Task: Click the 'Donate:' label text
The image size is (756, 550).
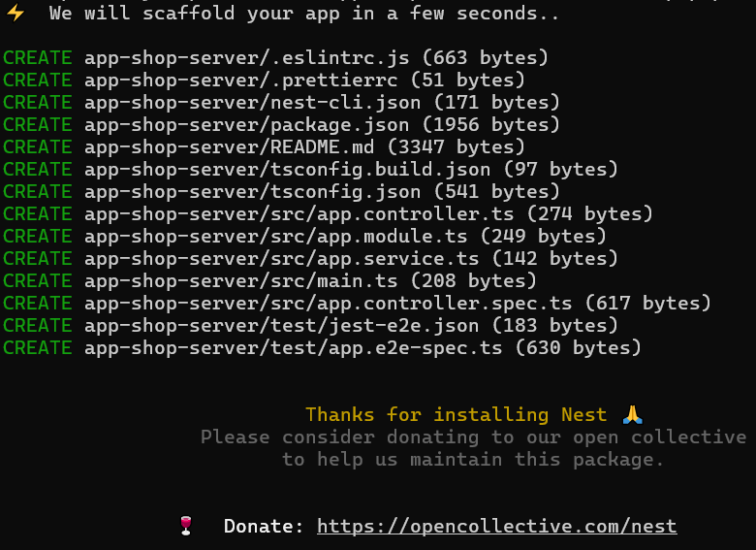Action: 264,526
